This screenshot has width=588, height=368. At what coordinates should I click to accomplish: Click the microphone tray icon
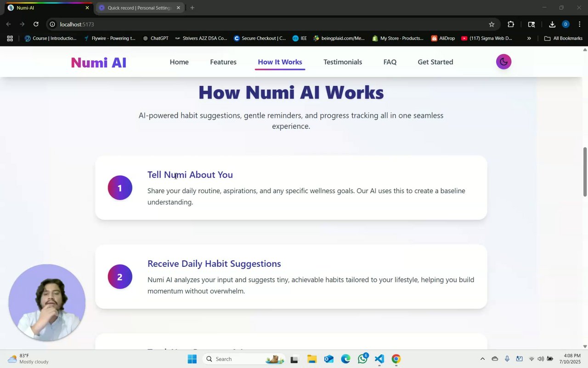(x=507, y=359)
